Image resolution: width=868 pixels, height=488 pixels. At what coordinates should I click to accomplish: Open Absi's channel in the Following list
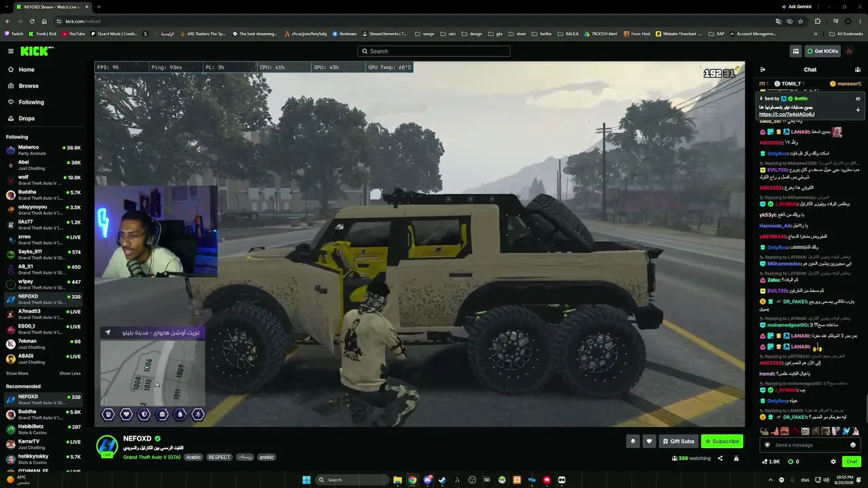[43, 165]
